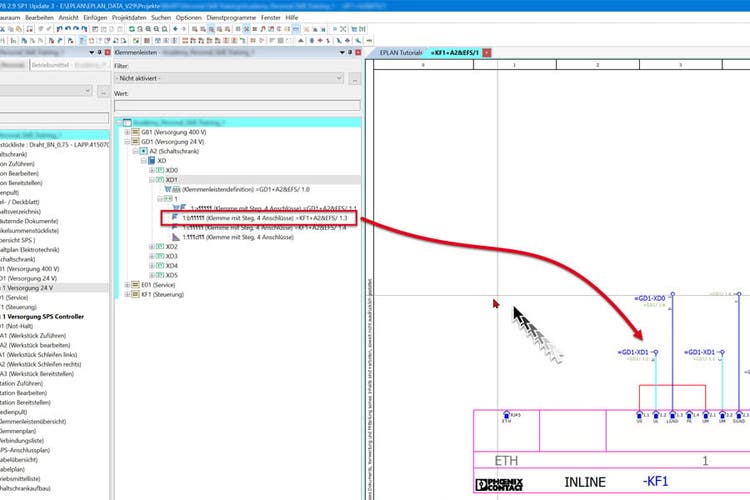Viewport: 750px width, 500px height.
Task: Expand the KF1 (Steuerung) tree node
Action: tap(127, 294)
